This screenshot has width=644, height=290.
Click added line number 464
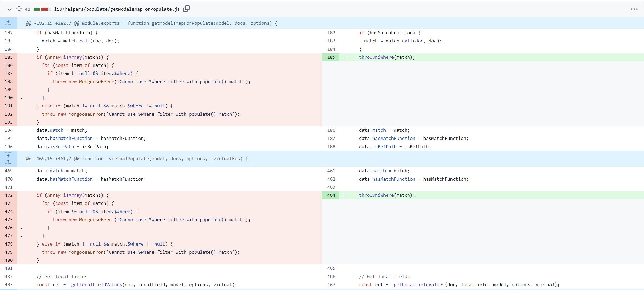pos(331,195)
